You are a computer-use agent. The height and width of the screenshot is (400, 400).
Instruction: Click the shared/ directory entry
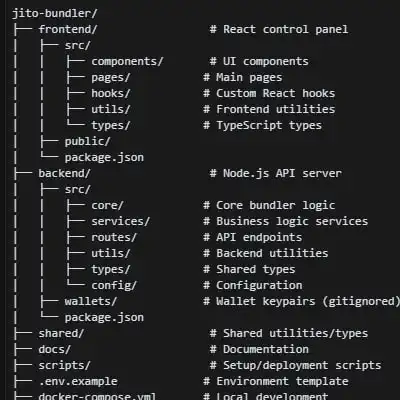tap(61, 333)
